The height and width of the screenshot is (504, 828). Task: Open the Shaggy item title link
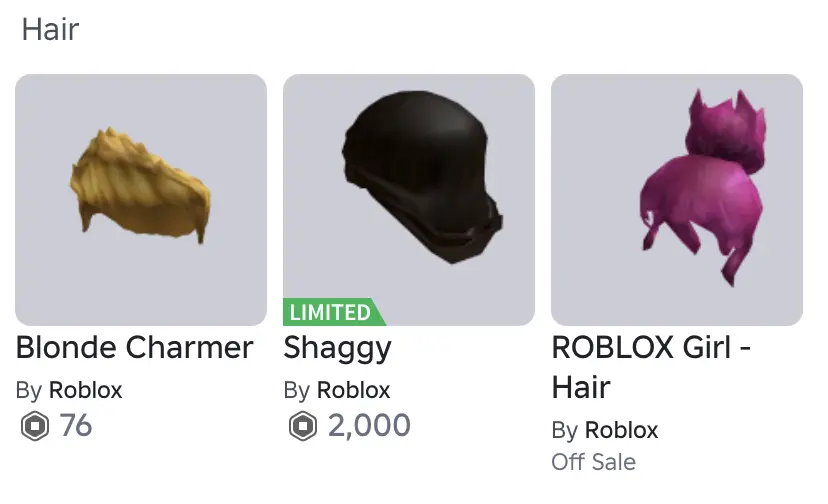point(337,348)
